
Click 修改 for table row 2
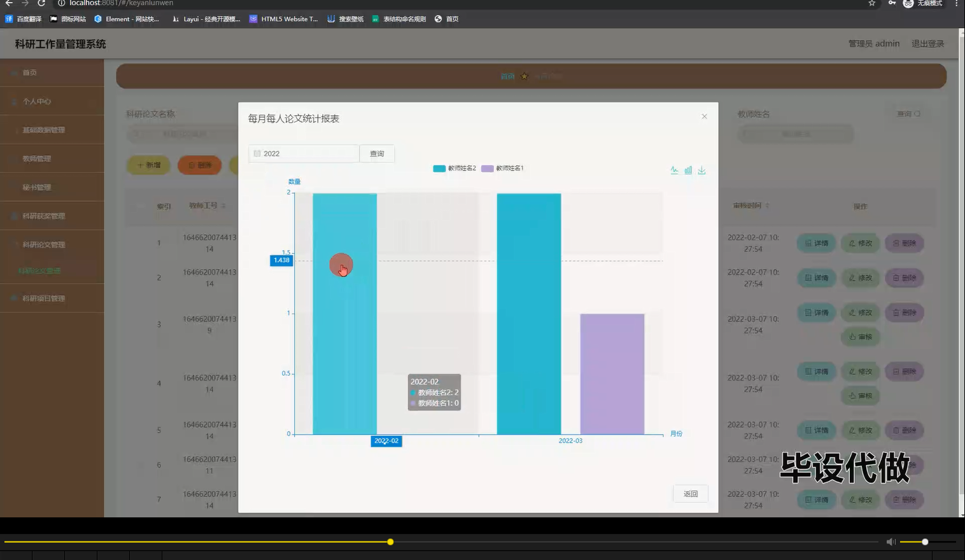pos(860,278)
